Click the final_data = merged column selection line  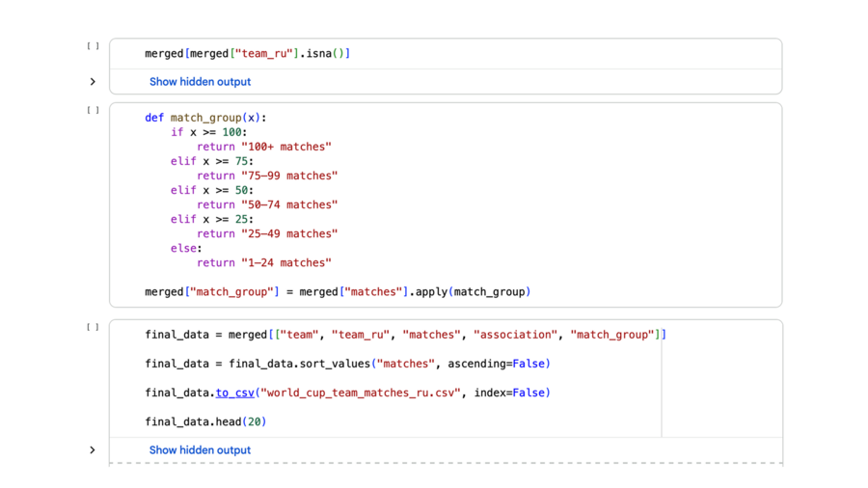(x=406, y=335)
